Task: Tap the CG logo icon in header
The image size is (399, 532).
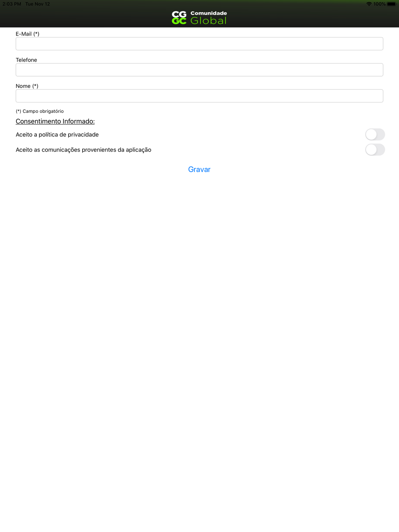Action: tap(179, 18)
